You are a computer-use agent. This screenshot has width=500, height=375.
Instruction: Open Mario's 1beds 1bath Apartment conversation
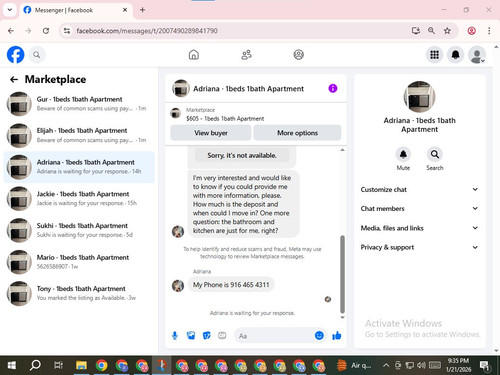point(79,262)
